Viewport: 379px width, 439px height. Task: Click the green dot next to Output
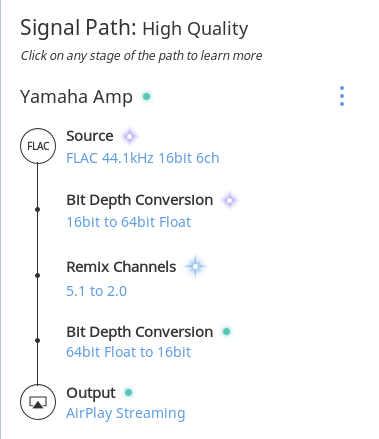coord(128,393)
